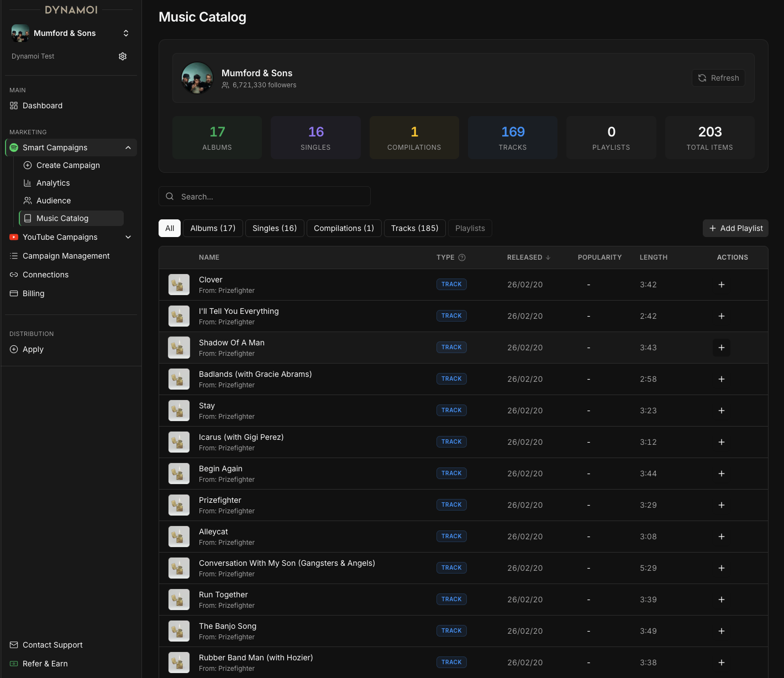This screenshot has height=678, width=784.
Task: Click the Add Playlist button
Action: pos(735,228)
